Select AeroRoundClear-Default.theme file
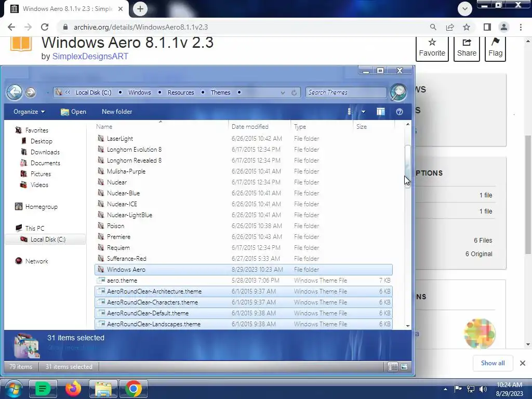Viewport: 532px width, 399px height. [x=244, y=313]
